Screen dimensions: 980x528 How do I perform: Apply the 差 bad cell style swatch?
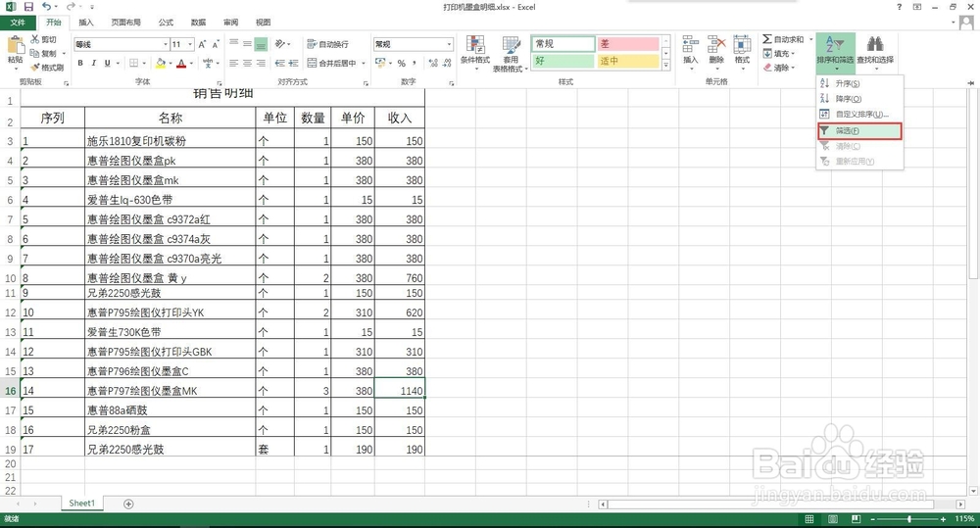(627, 44)
